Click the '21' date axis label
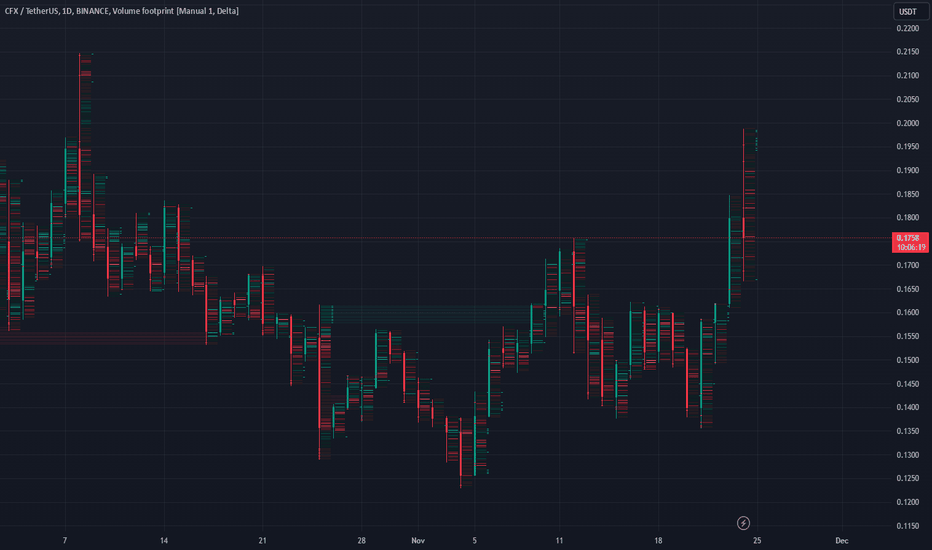This screenshot has height=550, width=932. [262, 540]
